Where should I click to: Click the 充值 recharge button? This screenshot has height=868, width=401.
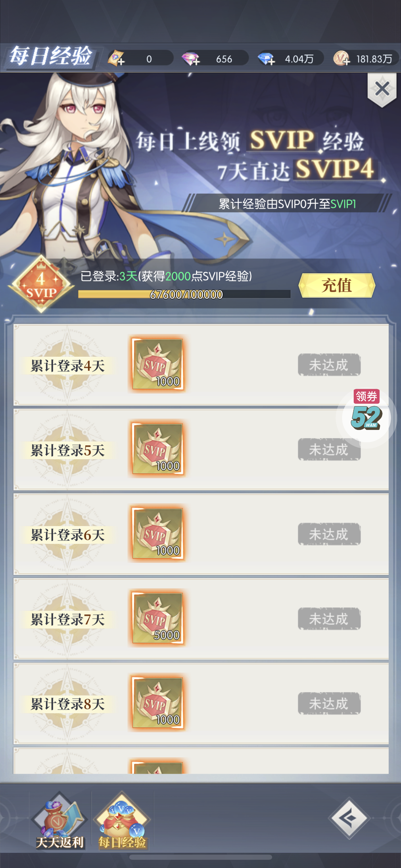337,285
